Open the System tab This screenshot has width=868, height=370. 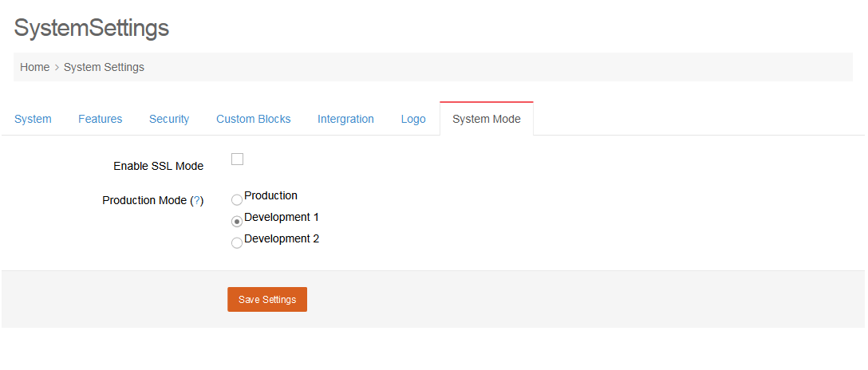click(x=33, y=119)
